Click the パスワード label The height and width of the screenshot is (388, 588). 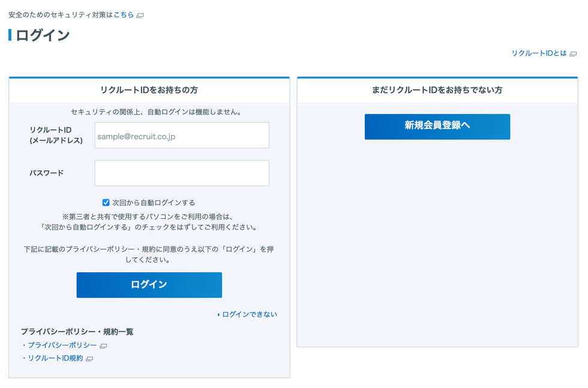coord(47,173)
